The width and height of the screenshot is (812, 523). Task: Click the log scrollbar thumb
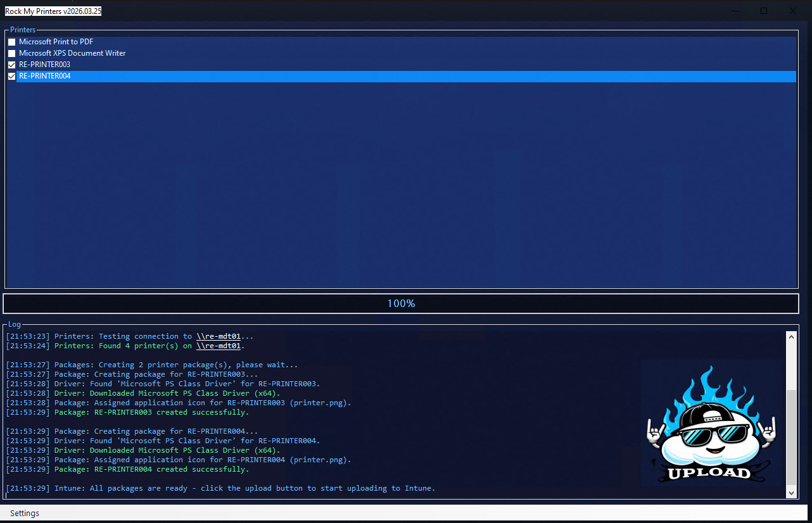pyautogui.click(x=791, y=437)
